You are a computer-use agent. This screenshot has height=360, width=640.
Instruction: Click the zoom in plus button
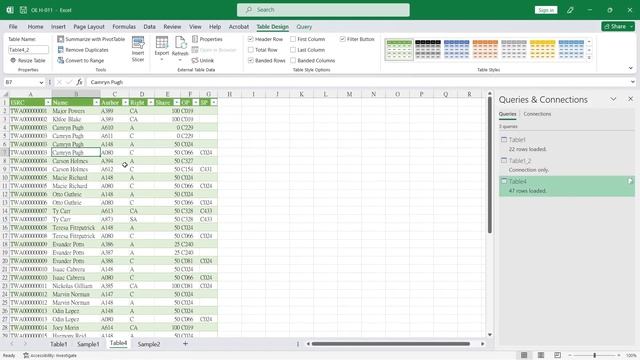coord(619,355)
